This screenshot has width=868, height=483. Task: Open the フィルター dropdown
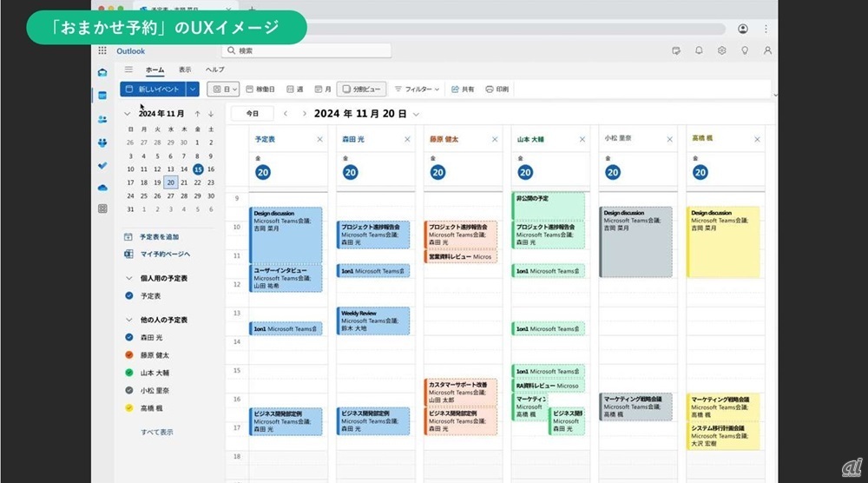click(418, 89)
